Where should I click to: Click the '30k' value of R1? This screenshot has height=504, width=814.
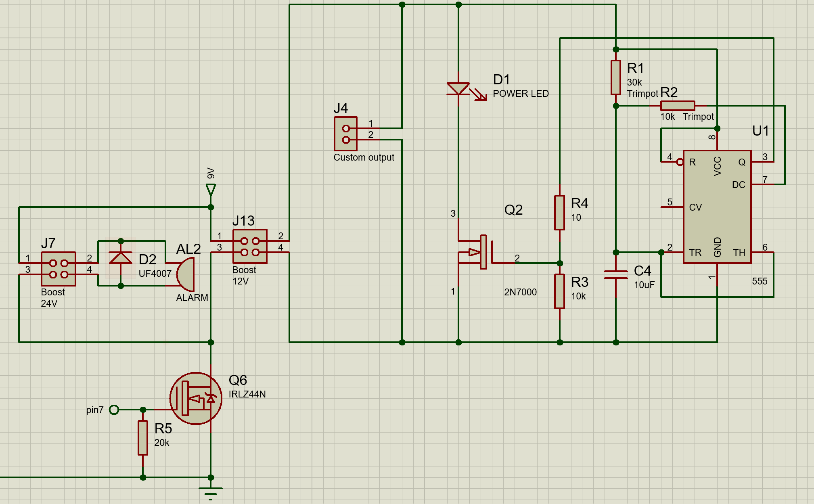pyautogui.click(x=634, y=82)
